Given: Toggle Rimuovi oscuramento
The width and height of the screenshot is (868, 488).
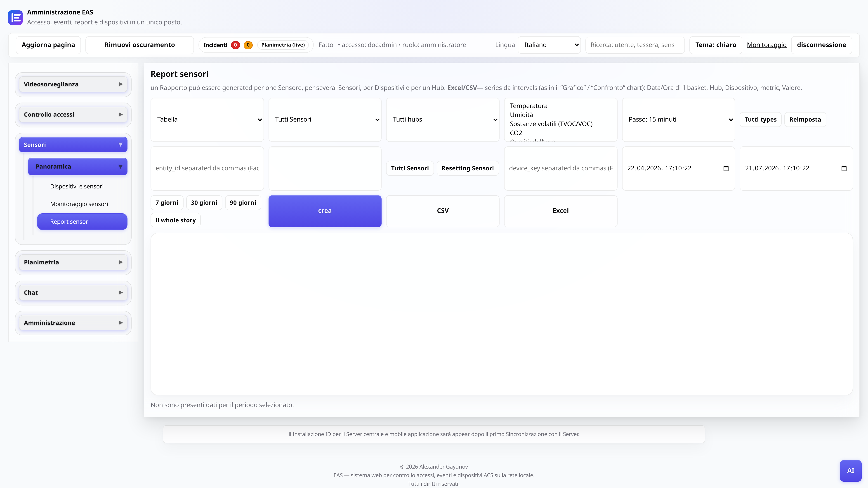Looking at the screenshot, I should point(139,45).
